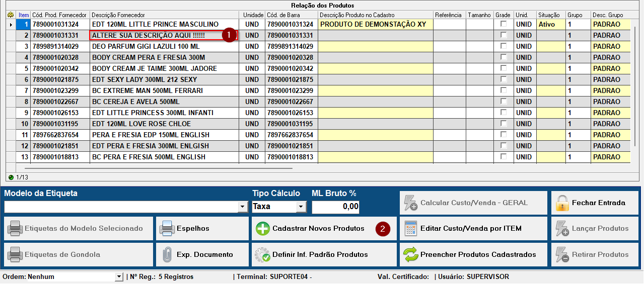Screen dimensions: 644x284
Task: Sort by Descrição Fornecedor column header
Action: click(x=165, y=15)
